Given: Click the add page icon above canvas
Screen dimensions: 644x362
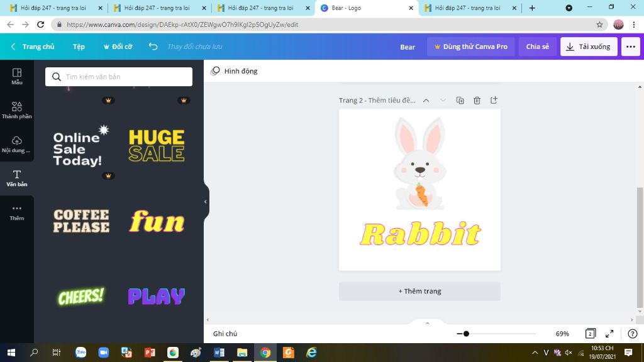Looking at the screenshot, I should [494, 100].
